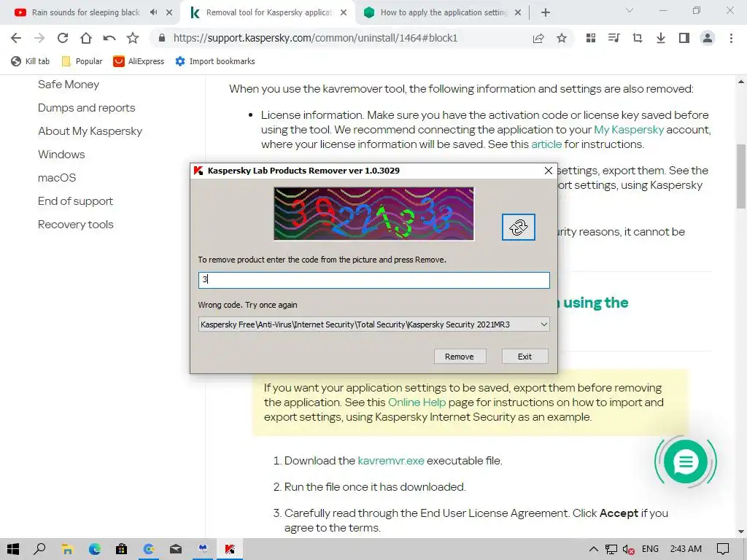
Task: Open the green support chat bubble
Action: (686, 462)
